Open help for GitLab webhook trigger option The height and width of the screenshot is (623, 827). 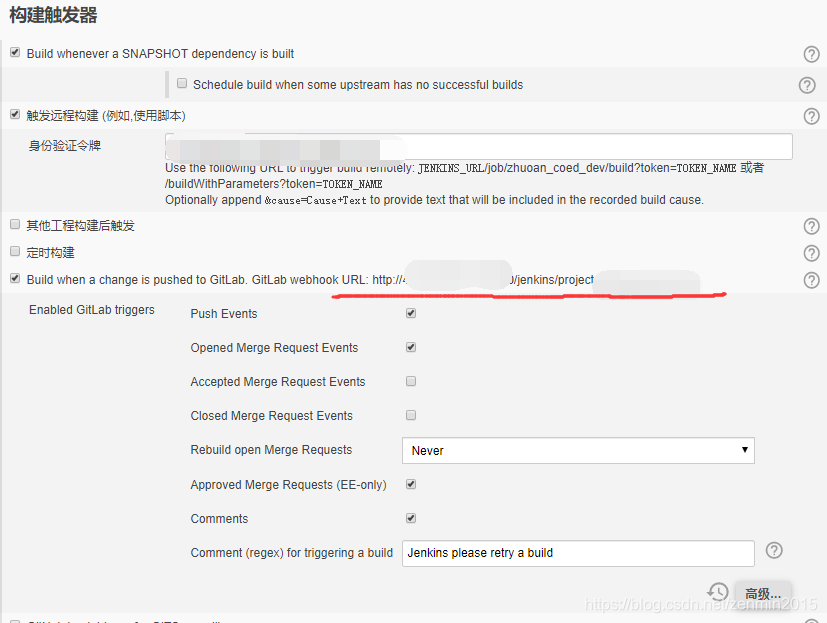tap(811, 280)
